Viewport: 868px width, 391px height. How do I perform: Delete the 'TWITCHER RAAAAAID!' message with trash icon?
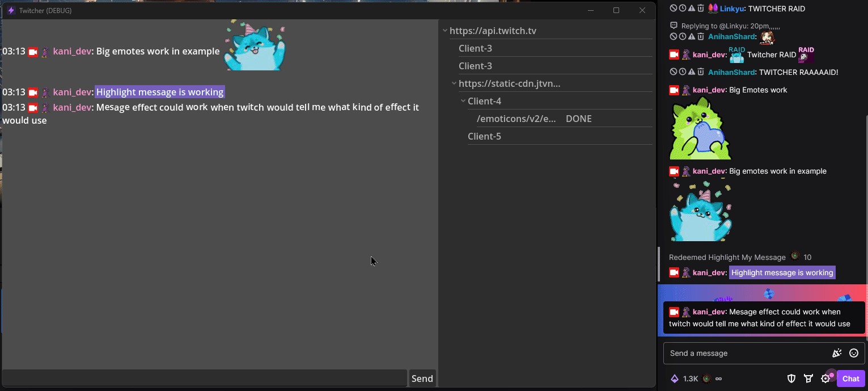(701, 72)
